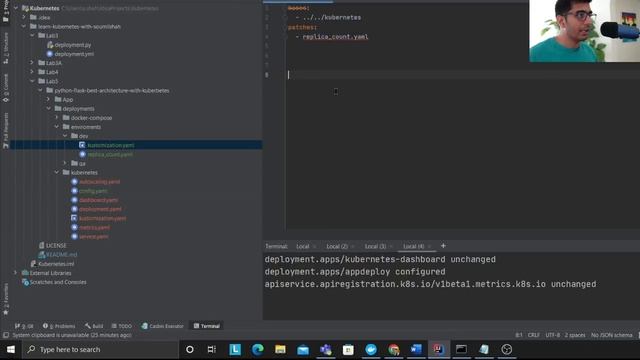Open the Cadies Executor tool window
This screenshot has width=640, height=360.
[162, 326]
